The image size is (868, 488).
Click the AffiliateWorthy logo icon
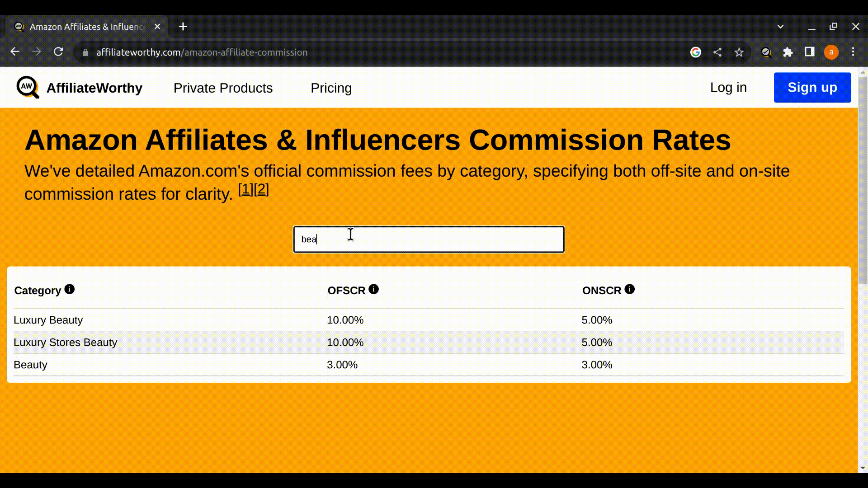pyautogui.click(x=28, y=87)
